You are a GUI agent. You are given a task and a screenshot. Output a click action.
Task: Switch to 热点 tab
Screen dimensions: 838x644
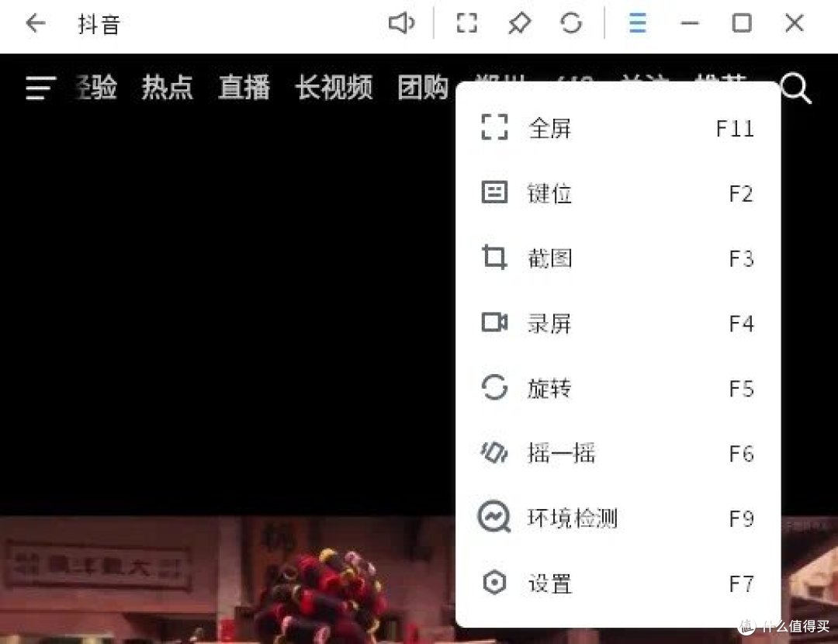pyautogui.click(x=168, y=87)
